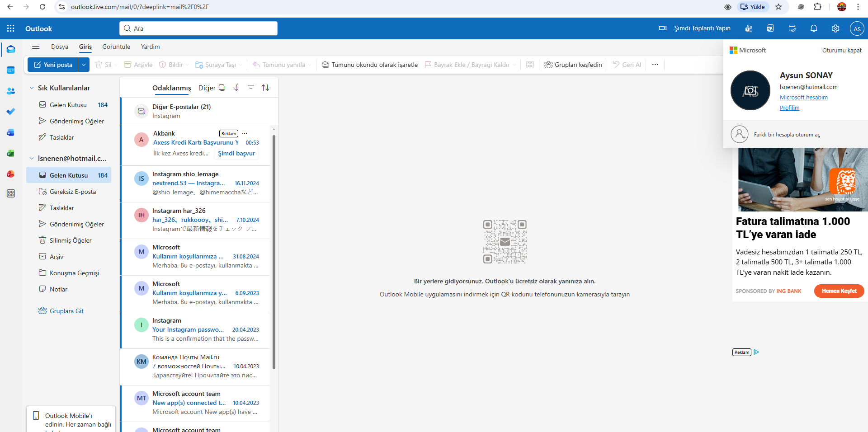Open Gereksiz E-posta folder
Screen dimensions: 868x432
pyautogui.click(x=69, y=192)
